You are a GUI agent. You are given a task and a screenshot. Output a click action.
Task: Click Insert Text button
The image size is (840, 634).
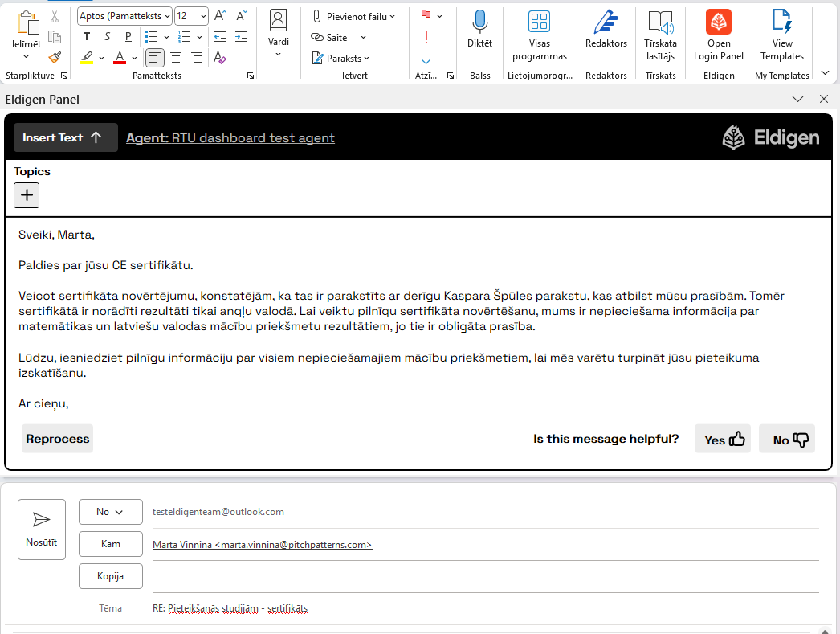(x=65, y=137)
